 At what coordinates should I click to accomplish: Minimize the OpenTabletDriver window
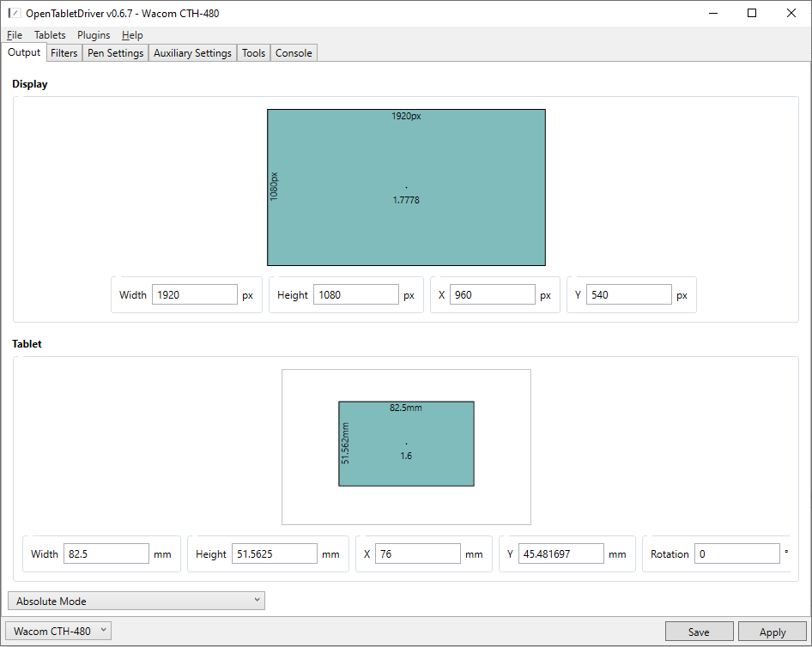pos(713,13)
